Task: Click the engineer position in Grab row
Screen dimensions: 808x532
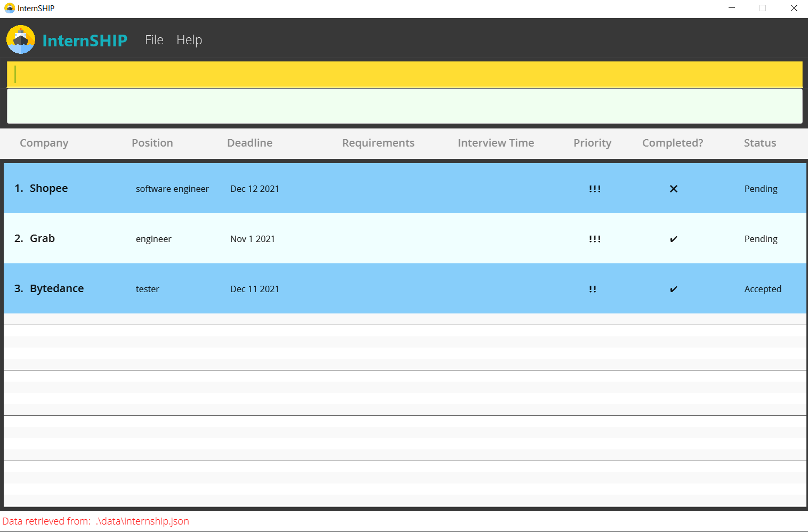Action: click(153, 239)
